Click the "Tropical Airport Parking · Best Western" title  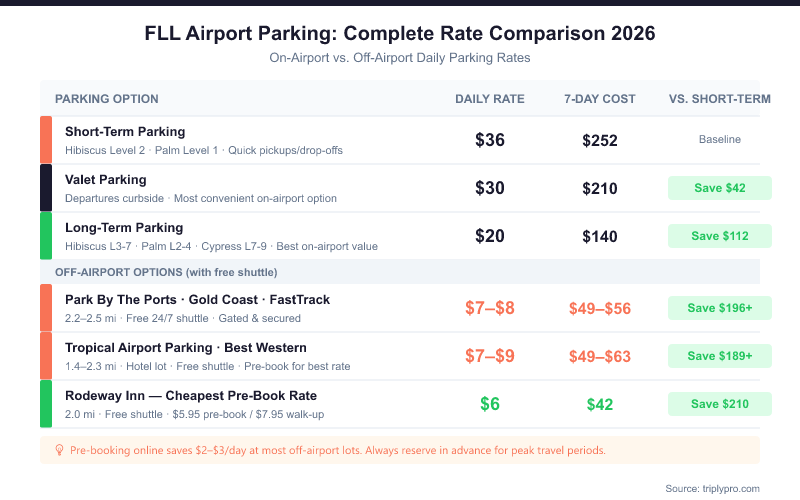[x=186, y=348]
